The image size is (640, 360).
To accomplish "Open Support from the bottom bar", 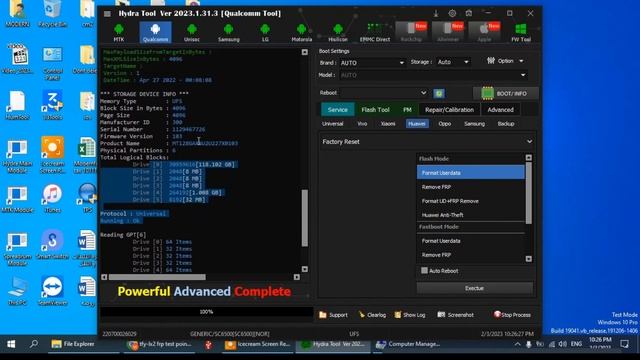I will pyautogui.click(x=333, y=315).
